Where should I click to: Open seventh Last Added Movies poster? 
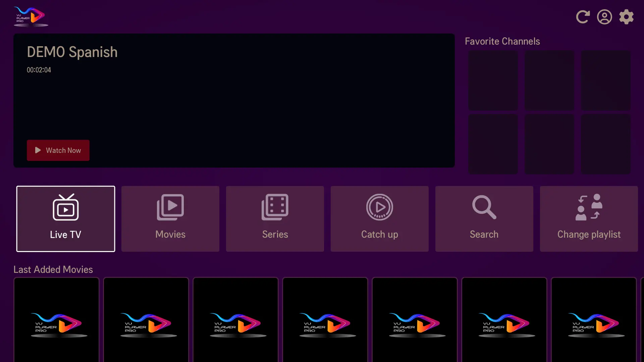pyautogui.click(x=594, y=320)
